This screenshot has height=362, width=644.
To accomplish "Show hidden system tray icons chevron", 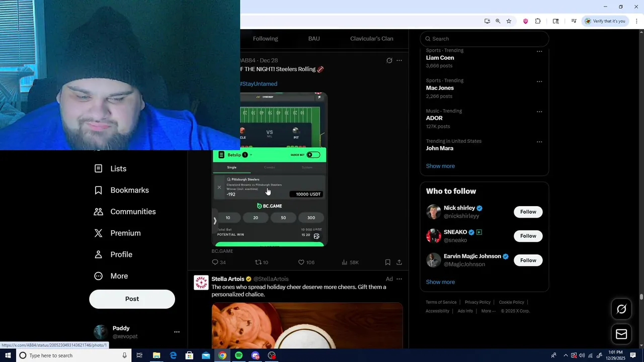I will [566, 355].
